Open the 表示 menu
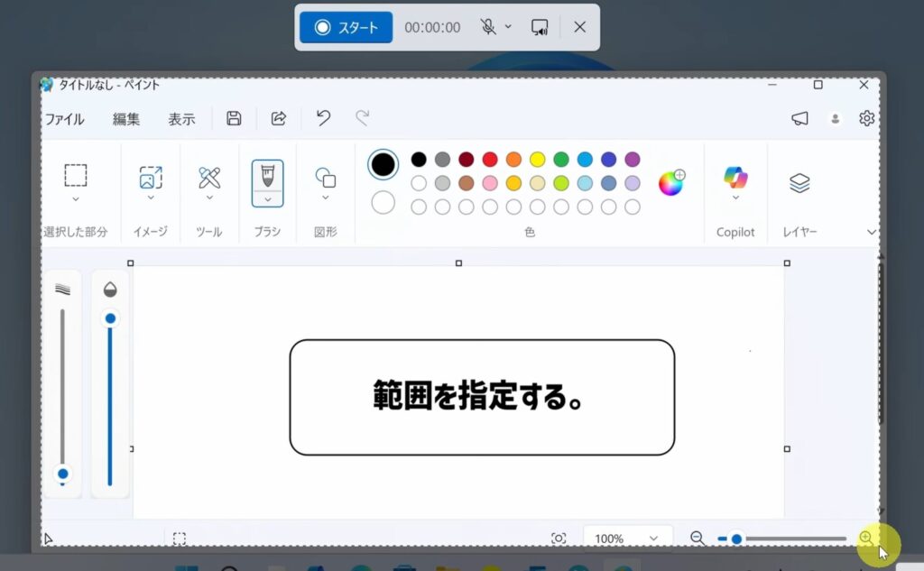The width and height of the screenshot is (924, 571). click(180, 118)
